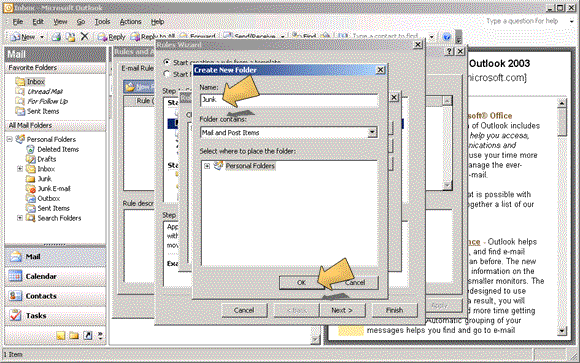Click the Next button in Rules Wizard

(342, 310)
